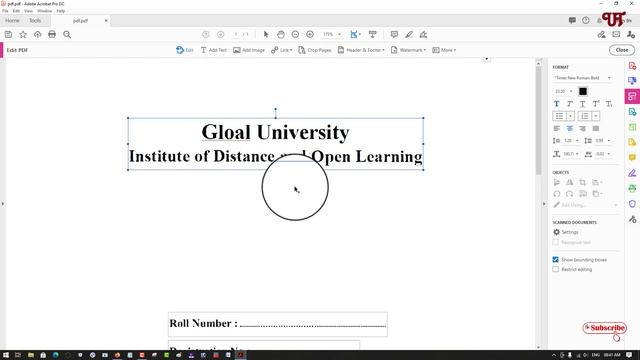Open the Sign document tool
Screen dimensions: 640x360
pos(424,34)
